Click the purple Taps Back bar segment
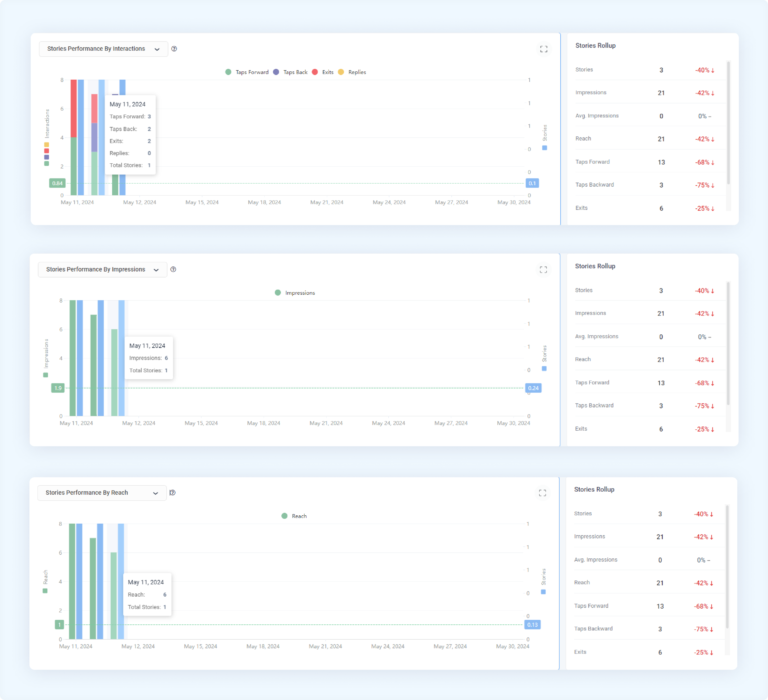This screenshot has height=700, width=768. [94, 137]
